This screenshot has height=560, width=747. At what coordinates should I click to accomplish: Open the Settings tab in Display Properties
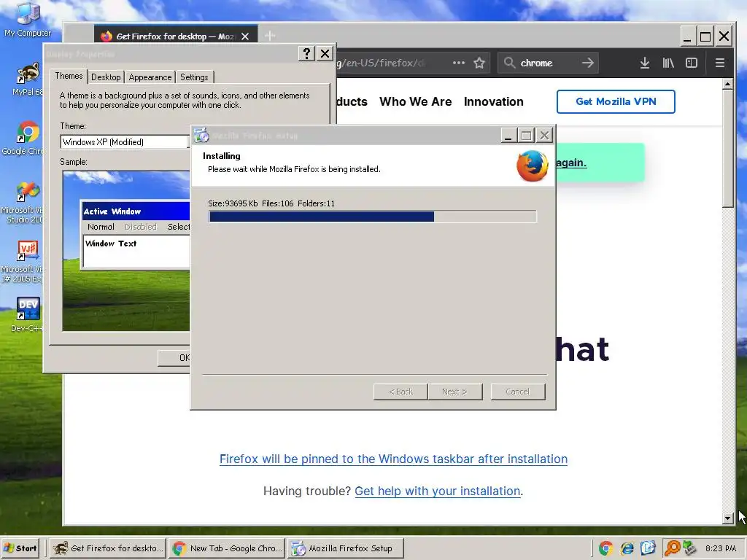194,77
